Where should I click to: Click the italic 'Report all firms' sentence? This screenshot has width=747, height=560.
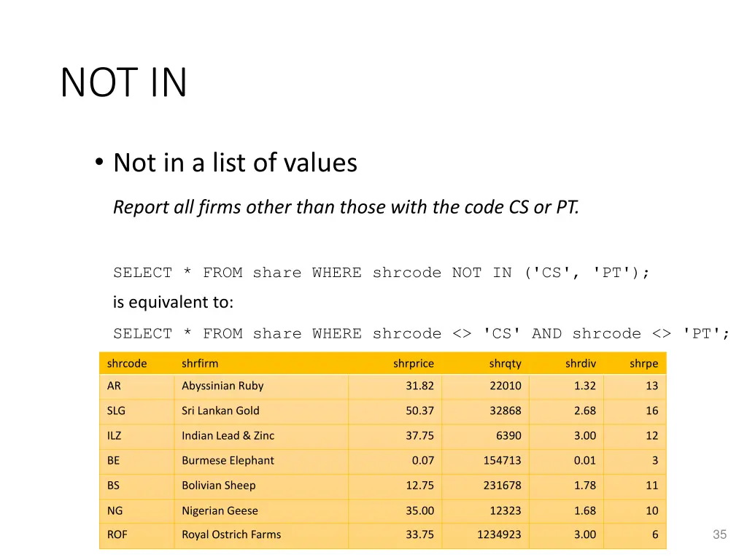pyautogui.click(x=346, y=207)
